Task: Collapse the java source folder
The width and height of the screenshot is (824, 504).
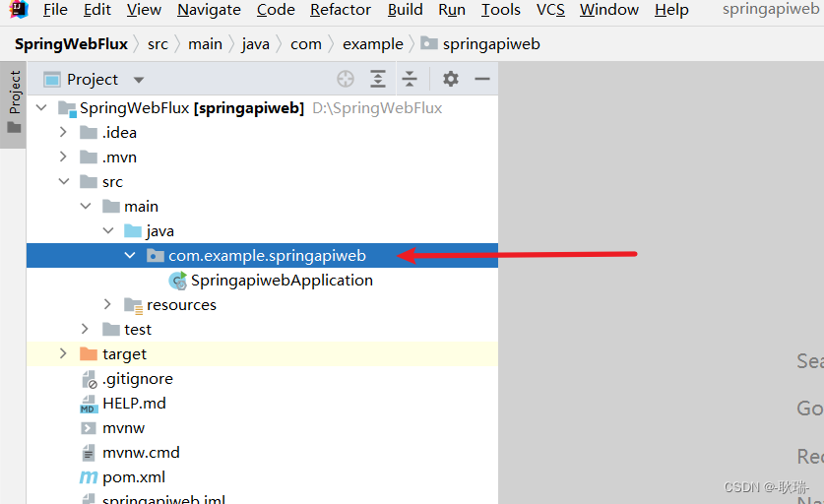Action: pyautogui.click(x=108, y=230)
